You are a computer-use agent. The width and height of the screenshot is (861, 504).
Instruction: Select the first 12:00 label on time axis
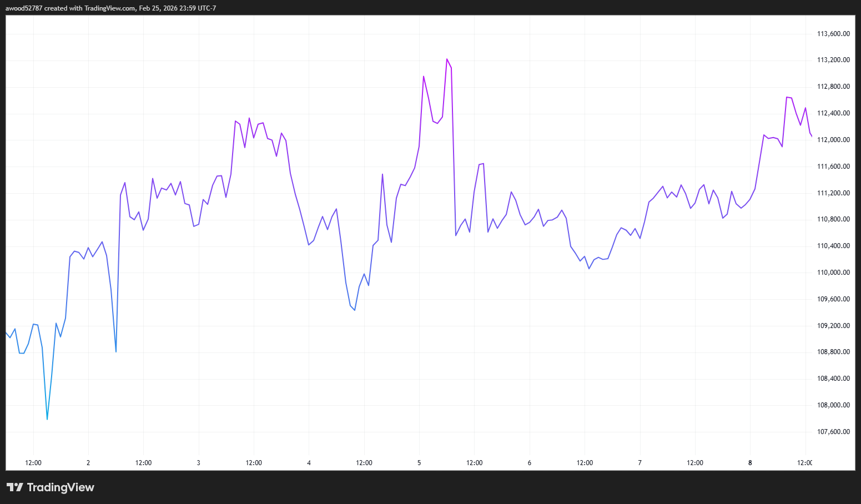tap(33, 462)
